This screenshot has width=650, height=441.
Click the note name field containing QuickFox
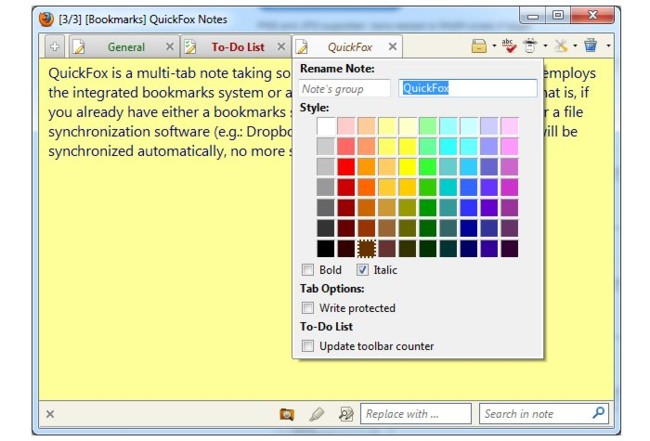click(x=468, y=88)
